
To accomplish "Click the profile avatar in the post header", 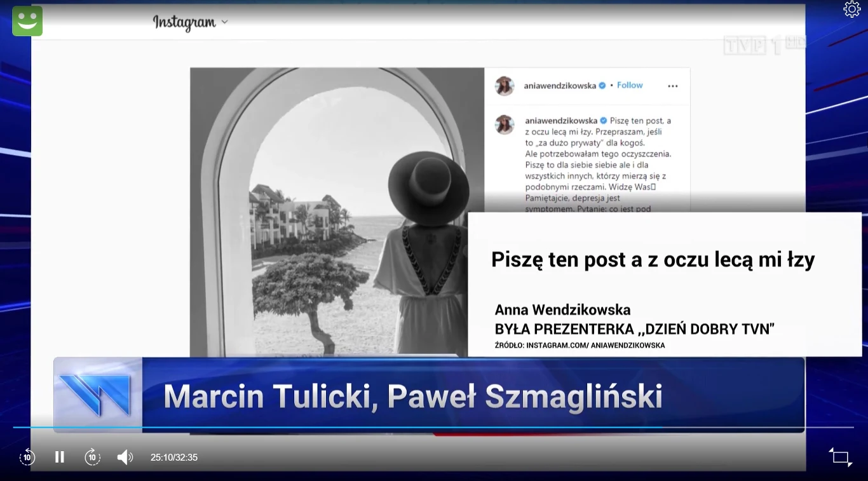I will point(504,85).
